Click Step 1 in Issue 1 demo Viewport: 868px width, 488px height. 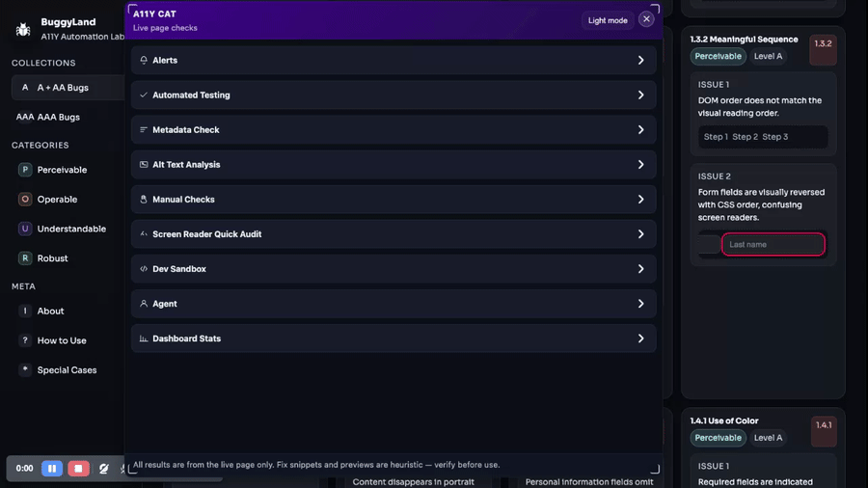click(x=716, y=137)
